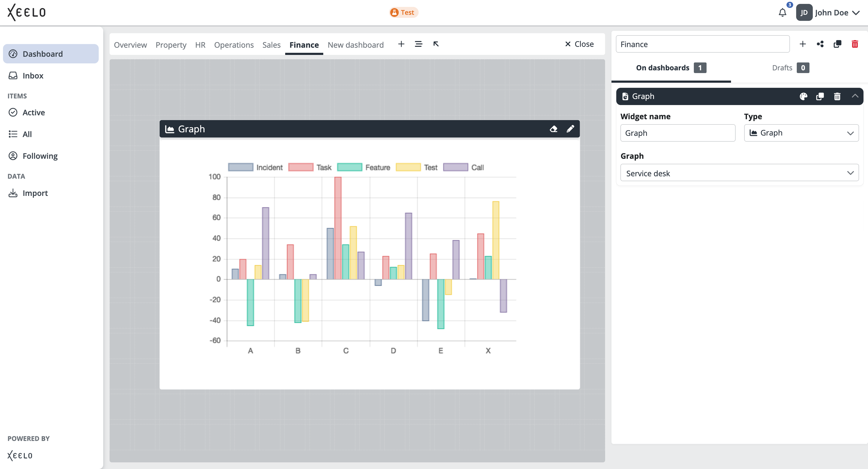
Task: Click the dashboard list menu icon
Action: (419, 44)
